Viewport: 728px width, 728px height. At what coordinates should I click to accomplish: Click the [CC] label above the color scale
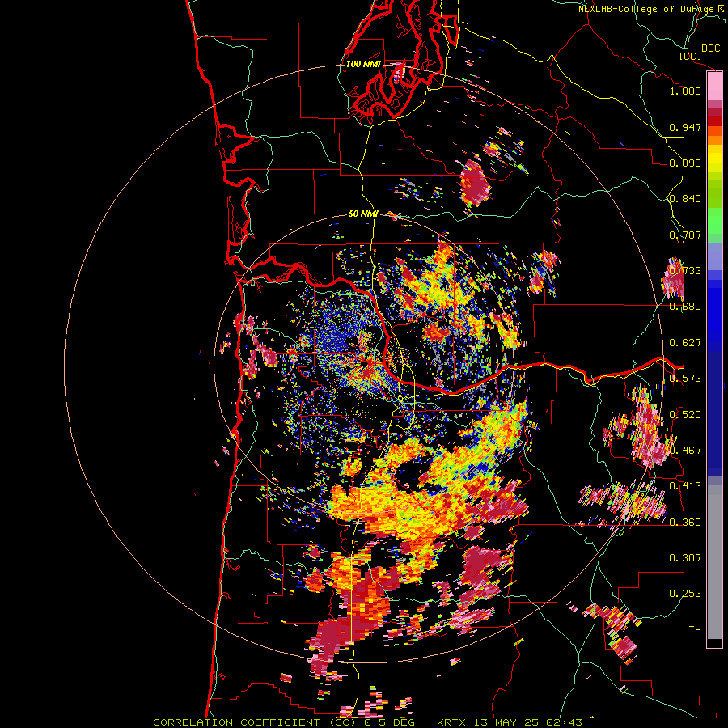point(690,56)
